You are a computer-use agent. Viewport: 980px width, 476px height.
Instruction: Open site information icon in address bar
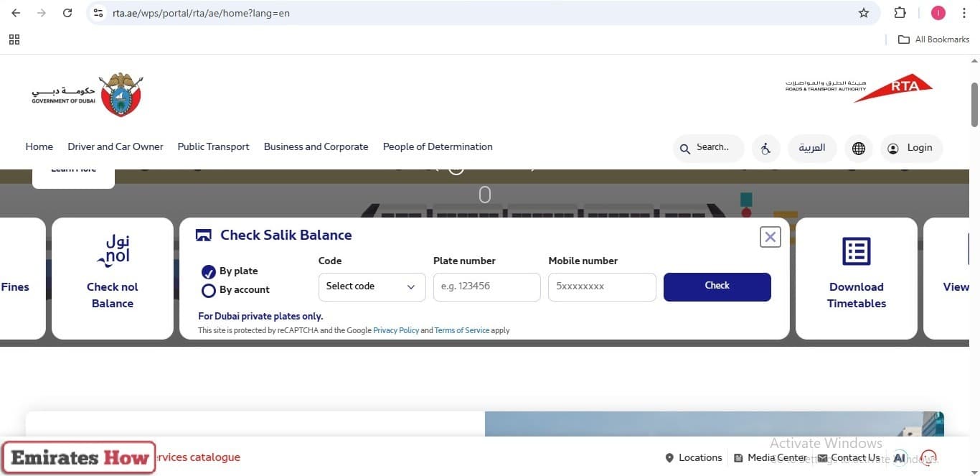click(x=99, y=13)
